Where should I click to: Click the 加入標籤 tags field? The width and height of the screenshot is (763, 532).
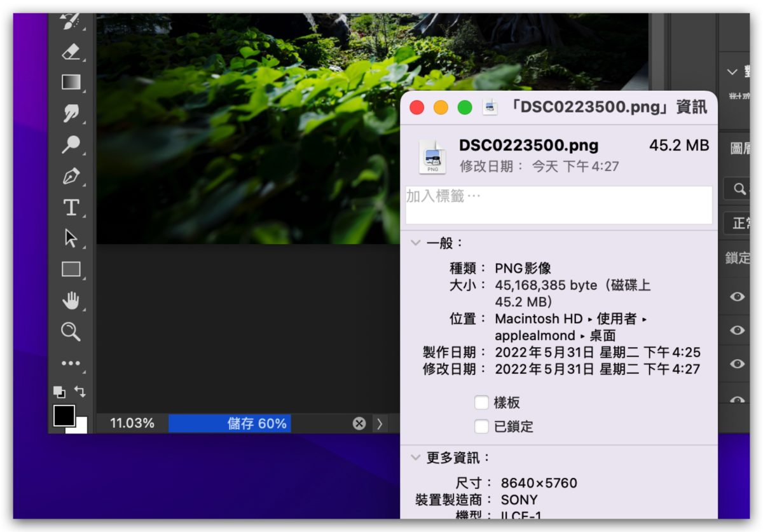559,205
